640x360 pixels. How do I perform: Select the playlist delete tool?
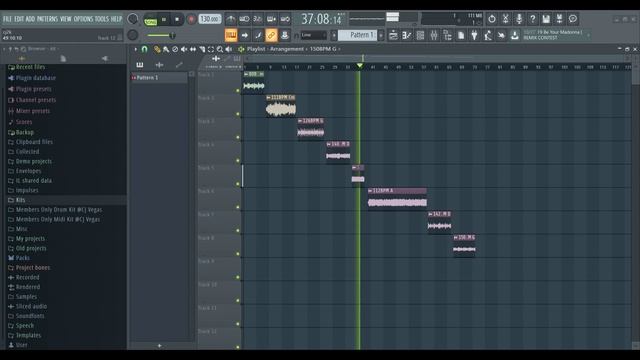tap(175, 49)
